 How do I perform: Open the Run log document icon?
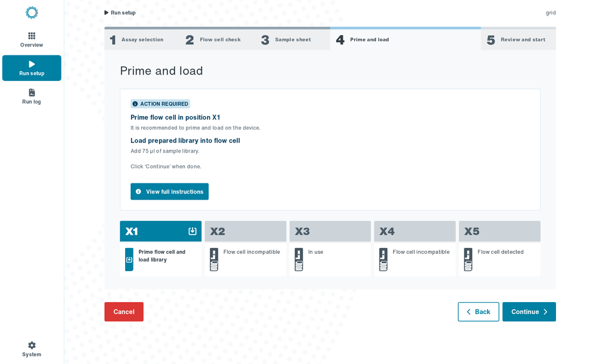pyautogui.click(x=32, y=92)
